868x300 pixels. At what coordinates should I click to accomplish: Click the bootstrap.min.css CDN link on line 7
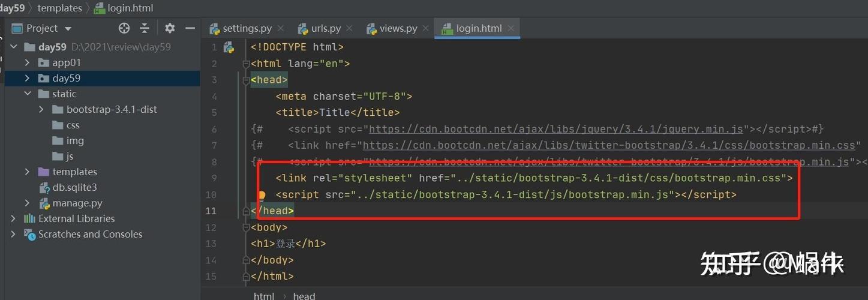(x=609, y=145)
